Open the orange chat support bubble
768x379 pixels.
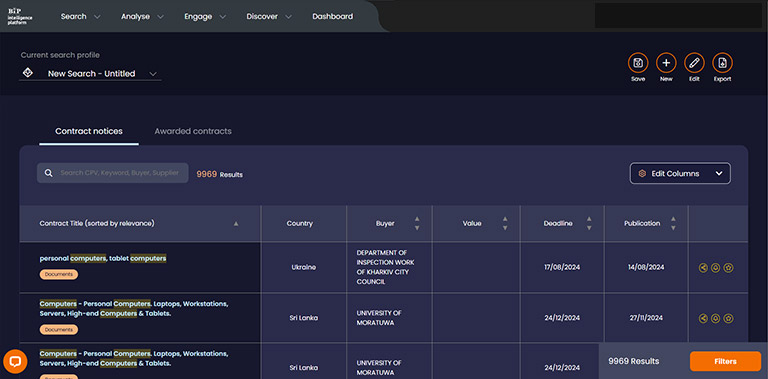(x=15, y=361)
